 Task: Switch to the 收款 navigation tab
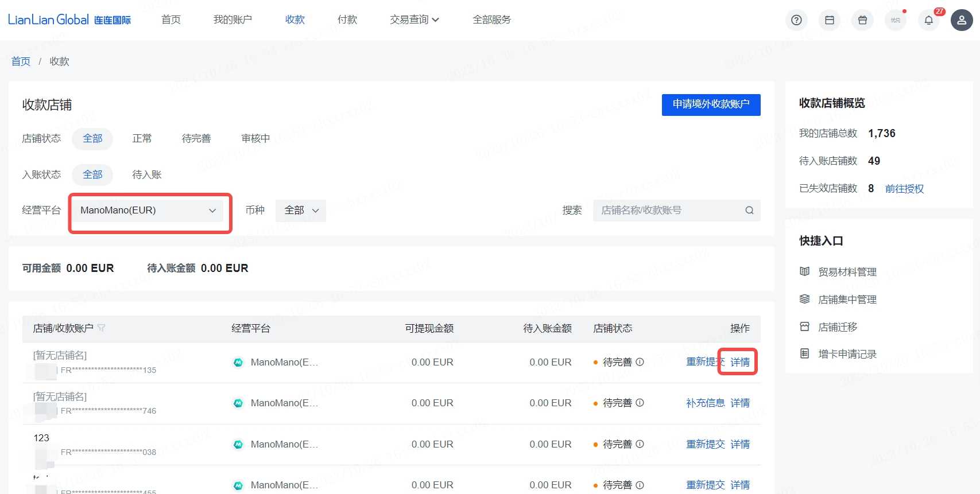[295, 20]
